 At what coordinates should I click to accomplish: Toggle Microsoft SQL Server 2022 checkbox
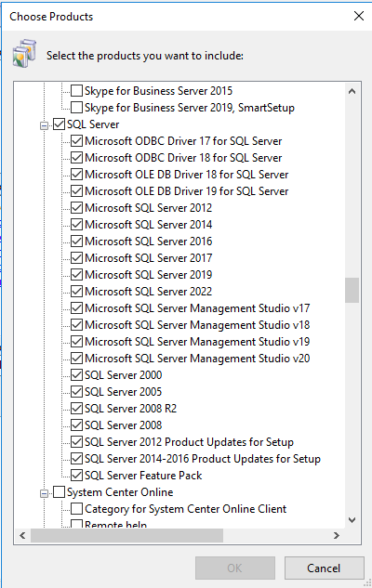tap(76, 292)
